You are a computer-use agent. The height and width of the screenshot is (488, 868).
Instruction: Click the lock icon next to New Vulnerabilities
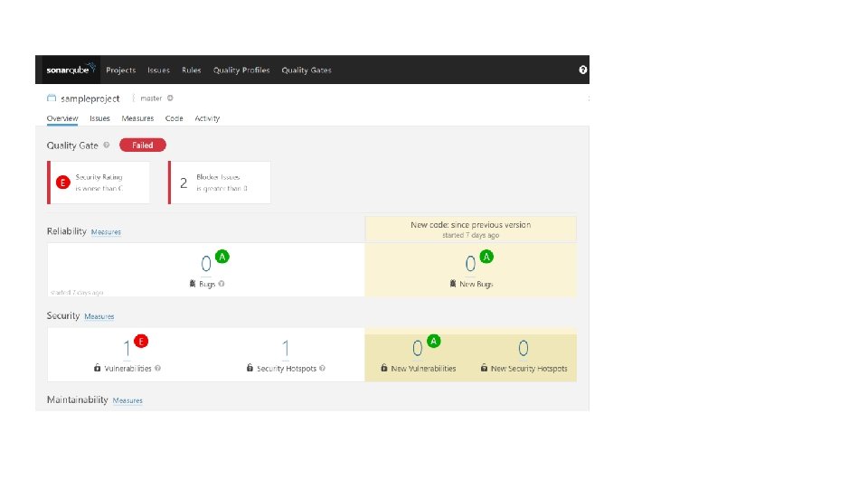(x=384, y=368)
